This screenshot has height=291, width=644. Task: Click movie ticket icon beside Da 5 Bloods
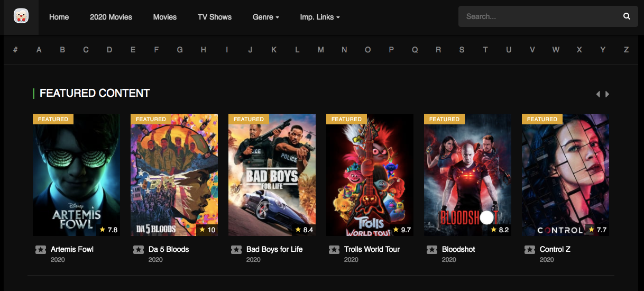click(139, 250)
